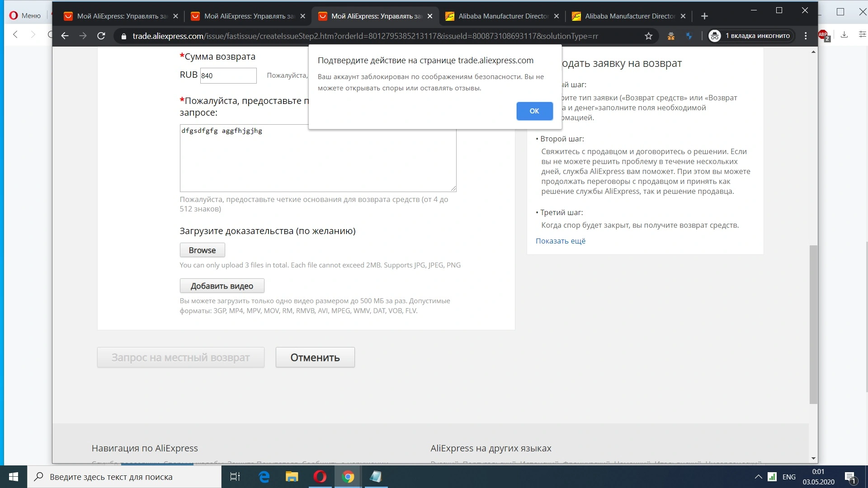Click Chrome's forward navigation arrow
Image resolution: width=868 pixels, height=488 pixels.
click(83, 36)
